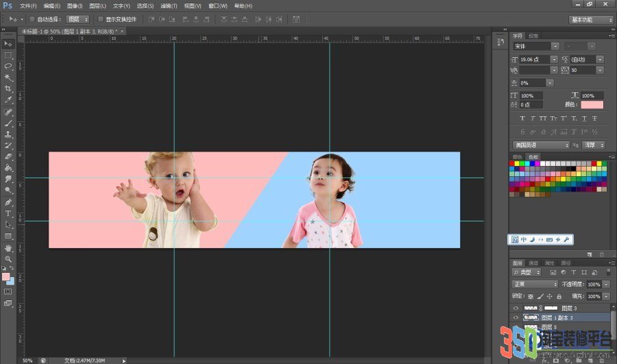Hide the 图层 3 layer
Image resolution: width=617 pixels, height=364 pixels.
pos(516,308)
